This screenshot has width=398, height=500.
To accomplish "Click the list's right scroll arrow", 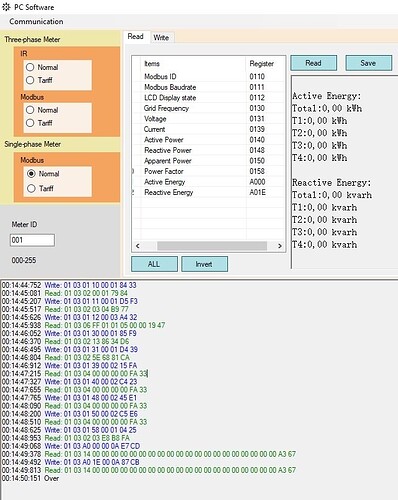I will [280, 246].
